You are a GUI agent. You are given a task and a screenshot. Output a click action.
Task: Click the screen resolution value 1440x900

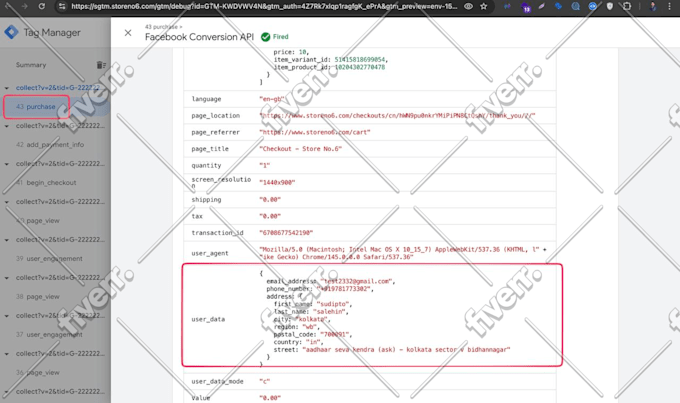[277, 183]
